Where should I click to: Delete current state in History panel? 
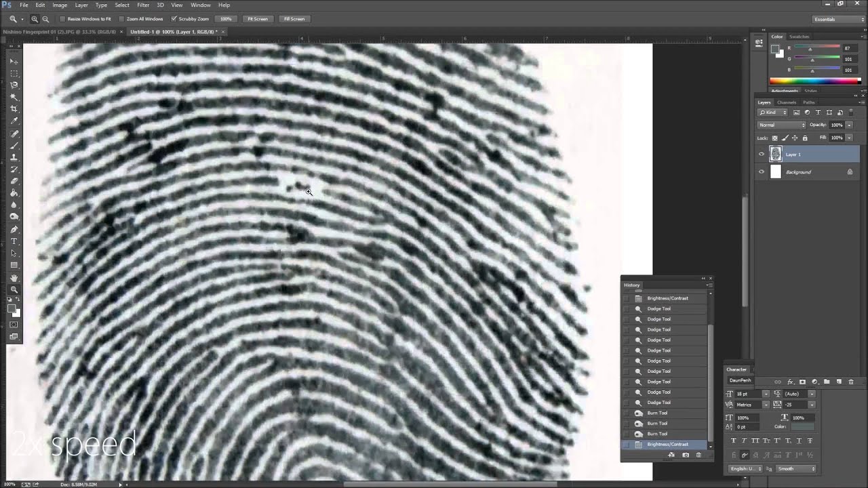(698, 455)
